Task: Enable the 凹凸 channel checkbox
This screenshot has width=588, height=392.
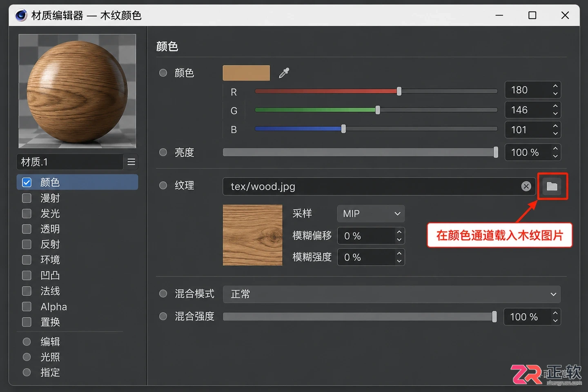Action: pyautogui.click(x=27, y=275)
